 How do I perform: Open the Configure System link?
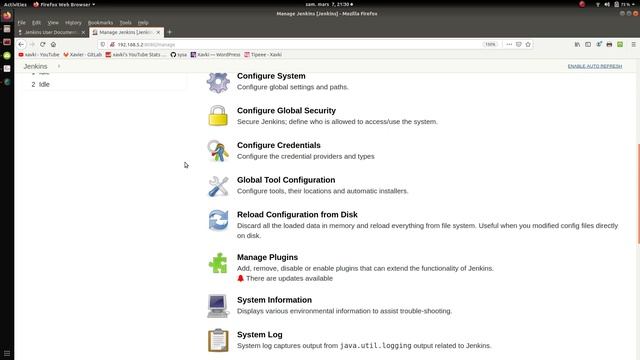pyautogui.click(x=271, y=76)
